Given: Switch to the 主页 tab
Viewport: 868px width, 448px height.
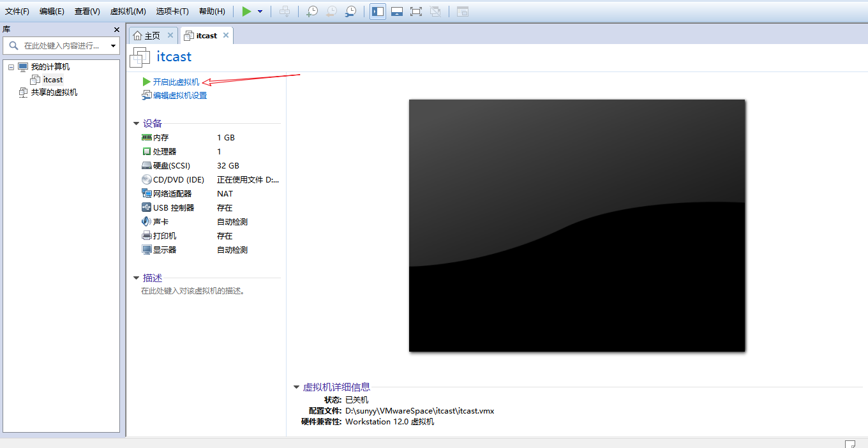Looking at the screenshot, I should pyautogui.click(x=151, y=36).
